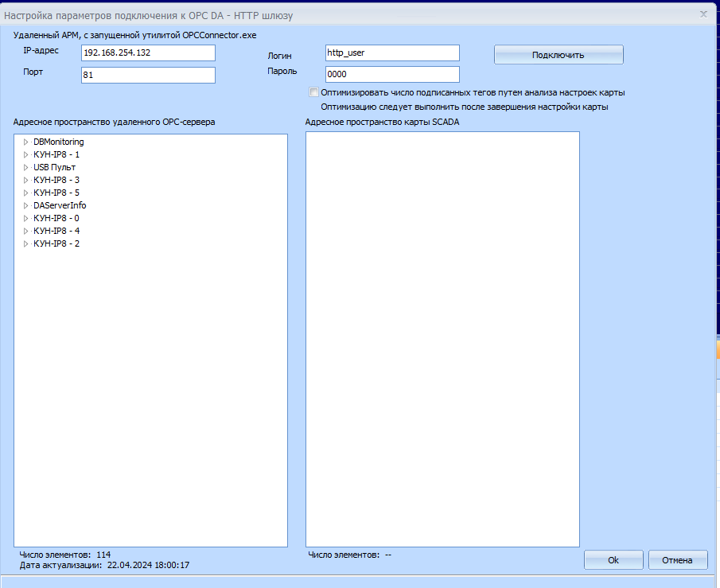Viewport: 720px width, 588px height.
Task: Expand the USB Пульт tree node
Action: [x=26, y=167]
